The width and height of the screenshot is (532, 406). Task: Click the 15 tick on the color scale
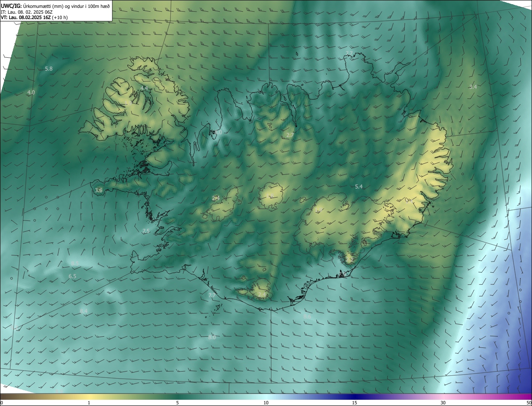point(355,403)
